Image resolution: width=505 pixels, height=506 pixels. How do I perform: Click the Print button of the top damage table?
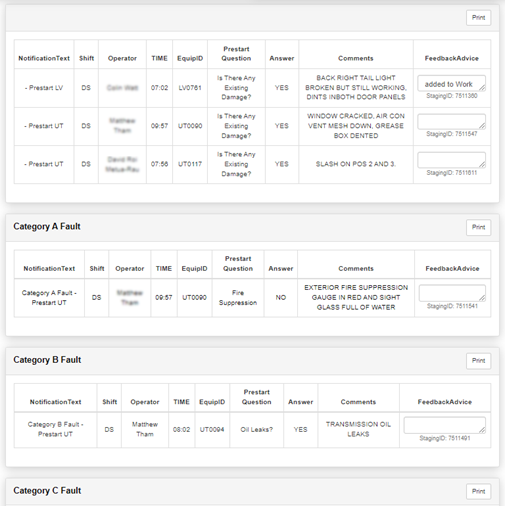[x=478, y=18]
